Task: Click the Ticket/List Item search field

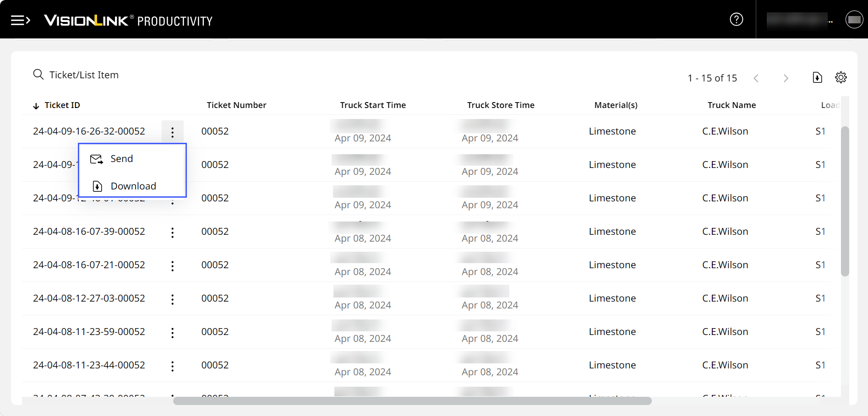Action: (x=84, y=75)
